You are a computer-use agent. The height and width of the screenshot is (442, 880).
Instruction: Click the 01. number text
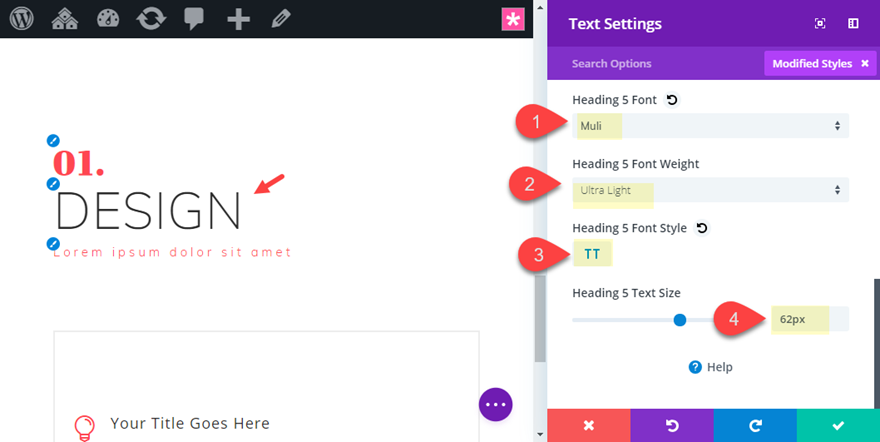tap(79, 163)
